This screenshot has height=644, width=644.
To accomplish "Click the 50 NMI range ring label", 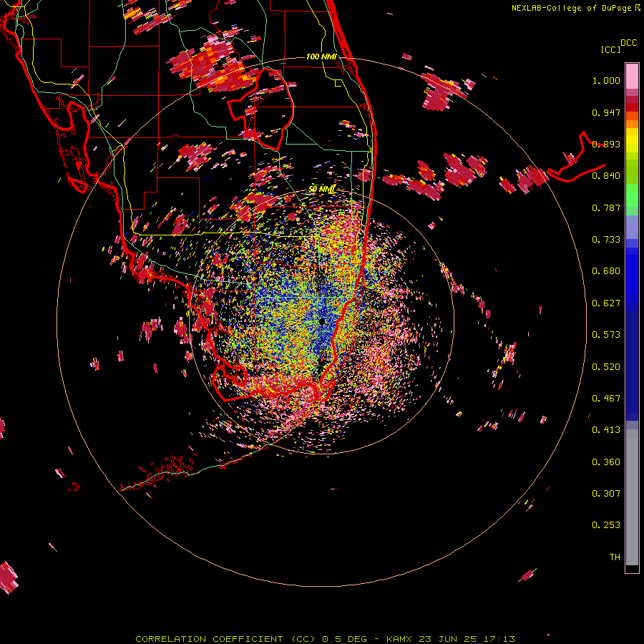I will coord(322,189).
